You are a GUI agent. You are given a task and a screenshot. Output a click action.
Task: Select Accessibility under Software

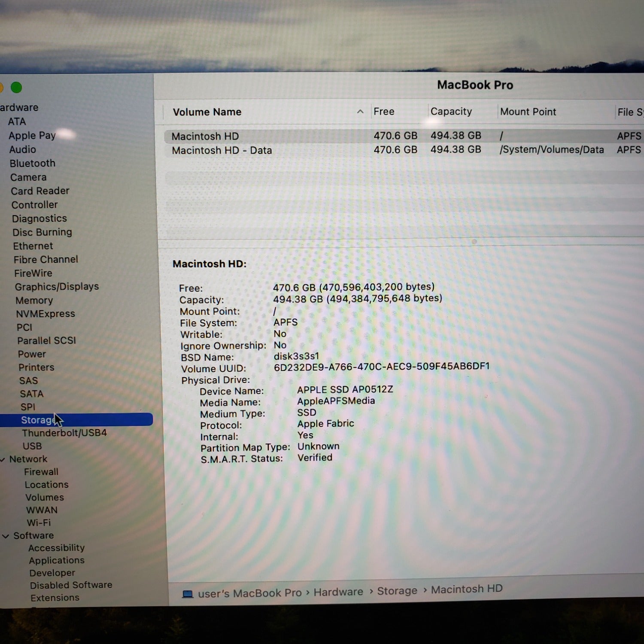57,548
